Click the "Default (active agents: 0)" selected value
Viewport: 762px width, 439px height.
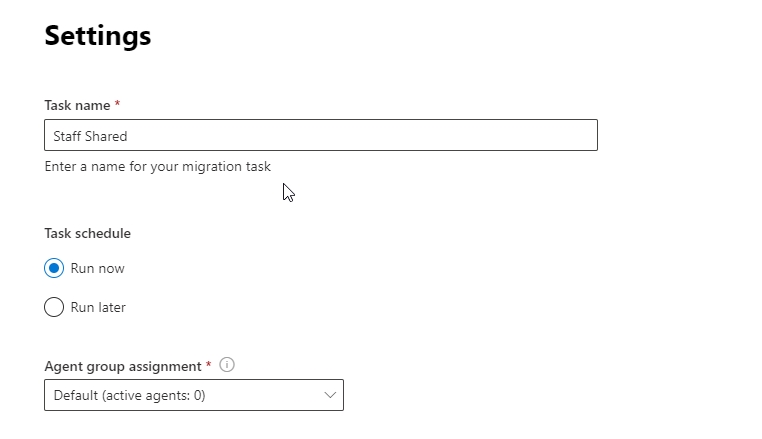(x=130, y=395)
